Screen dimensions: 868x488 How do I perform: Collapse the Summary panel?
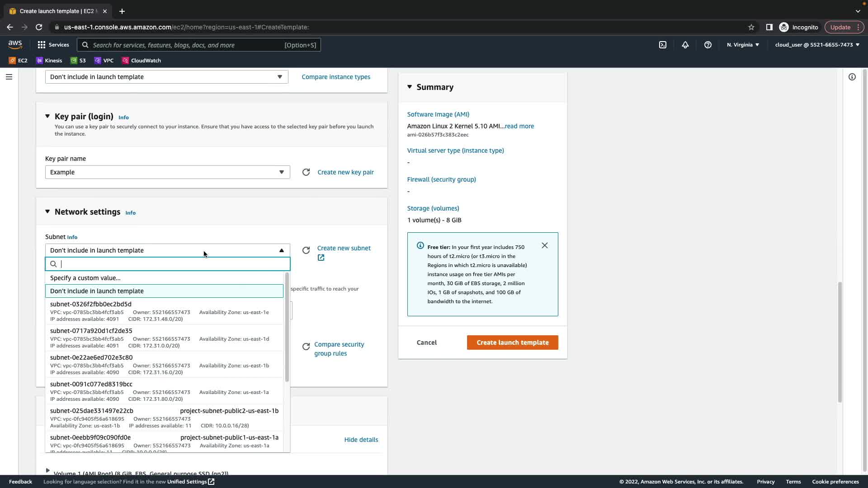(x=410, y=87)
